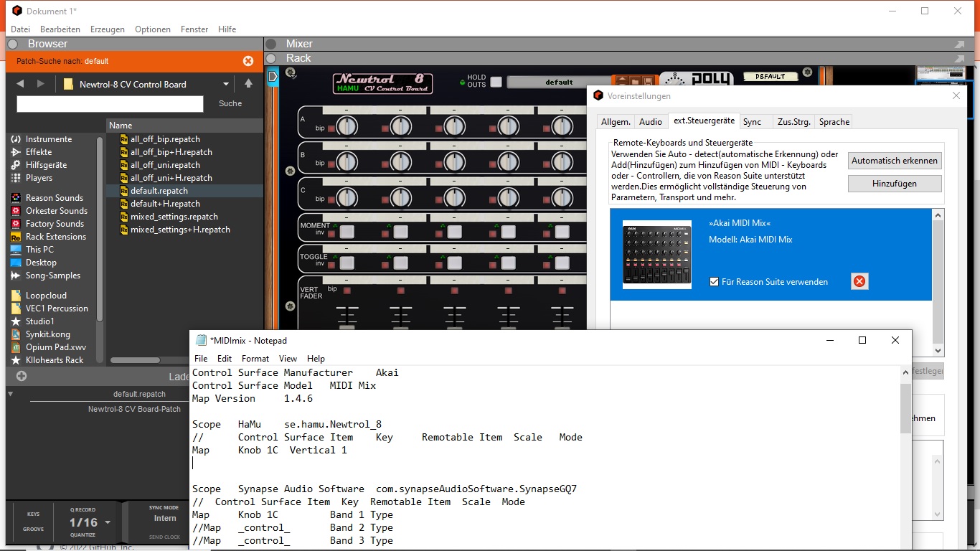Select Hilfsgeräte in Browser sidebar

click(x=39, y=165)
